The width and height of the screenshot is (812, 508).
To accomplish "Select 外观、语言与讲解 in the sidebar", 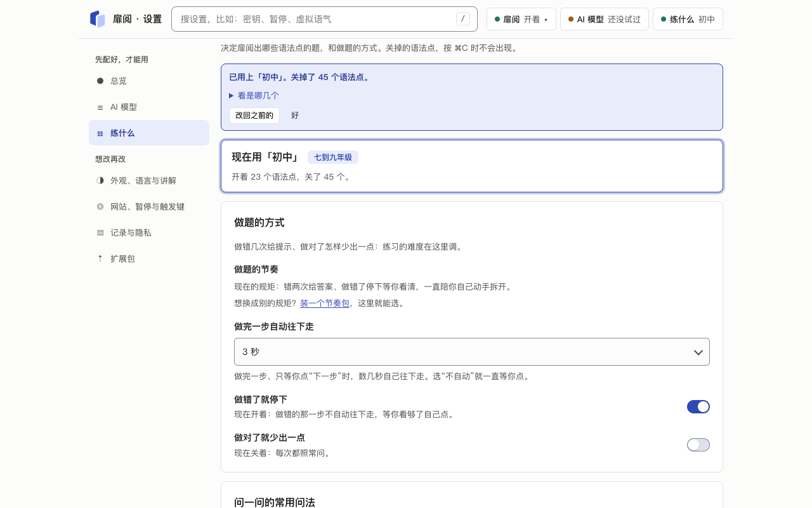I will pos(149,180).
